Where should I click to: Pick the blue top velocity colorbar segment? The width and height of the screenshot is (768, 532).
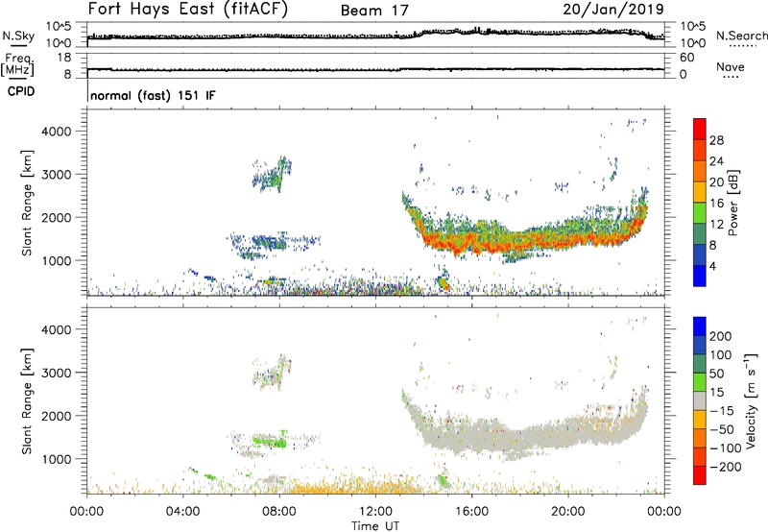point(700,326)
